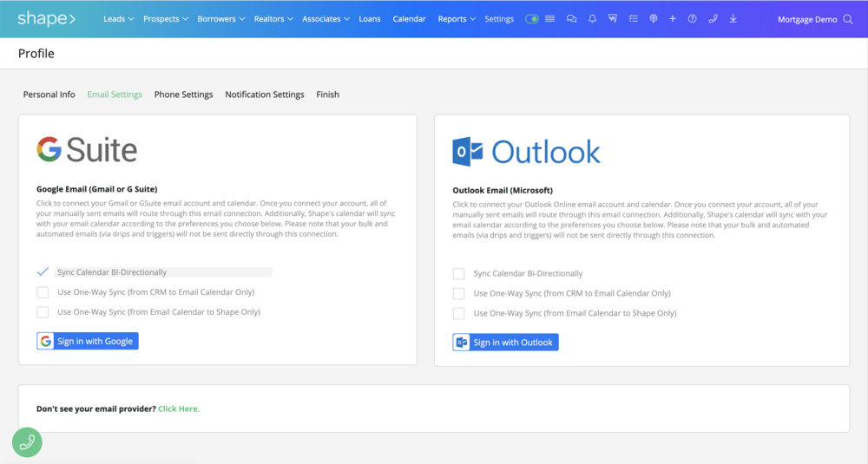Image resolution: width=868 pixels, height=464 pixels.
Task: Open the task checklist icon
Action: 633,19
